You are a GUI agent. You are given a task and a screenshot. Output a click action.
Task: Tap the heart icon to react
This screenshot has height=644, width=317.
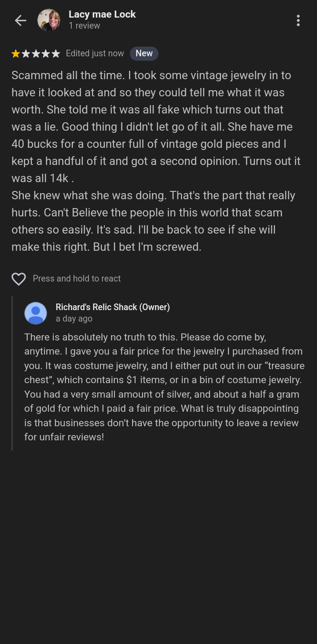(18, 278)
